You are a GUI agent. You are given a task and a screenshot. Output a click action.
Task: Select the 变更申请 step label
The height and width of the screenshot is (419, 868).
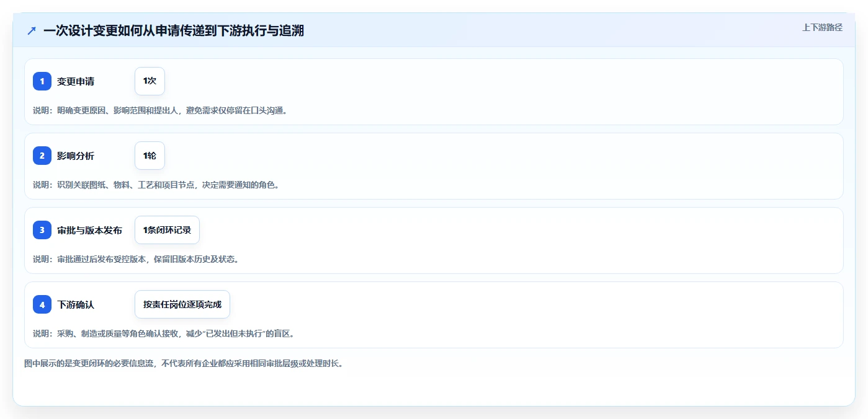[x=76, y=81]
